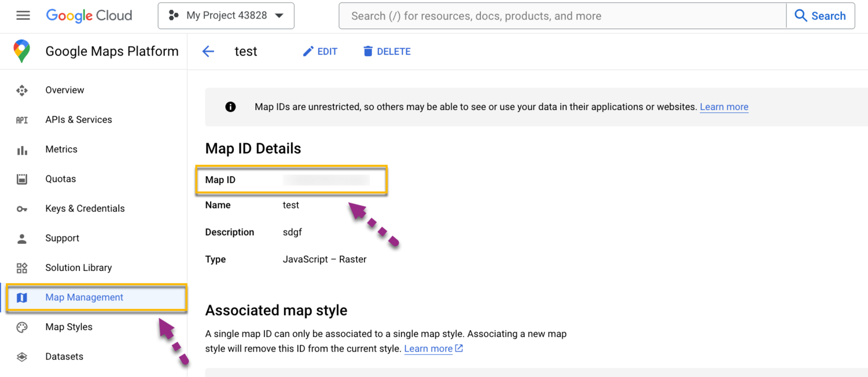Open Solution Library from sidebar
The width and height of the screenshot is (868, 377).
(x=79, y=268)
